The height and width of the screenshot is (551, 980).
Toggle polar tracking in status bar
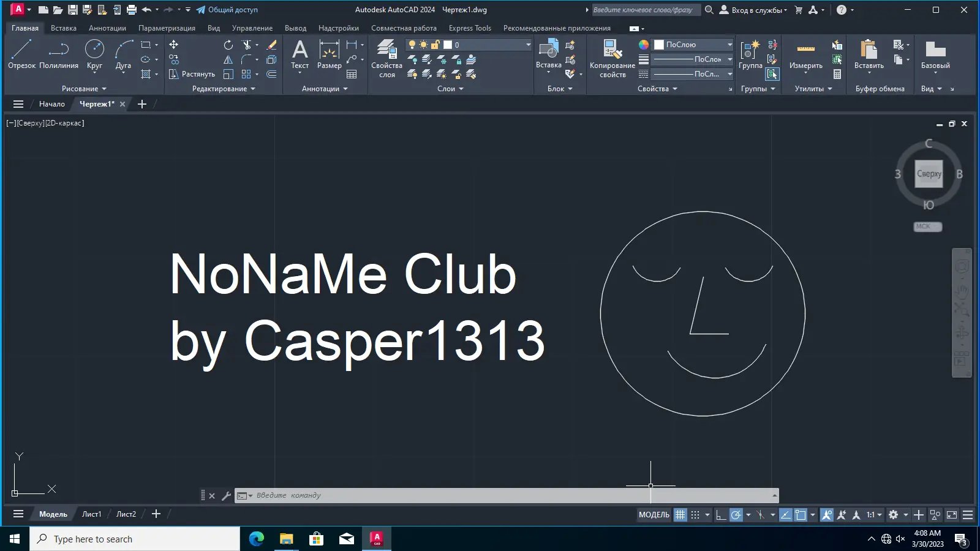pyautogui.click(x=736, y=515)
